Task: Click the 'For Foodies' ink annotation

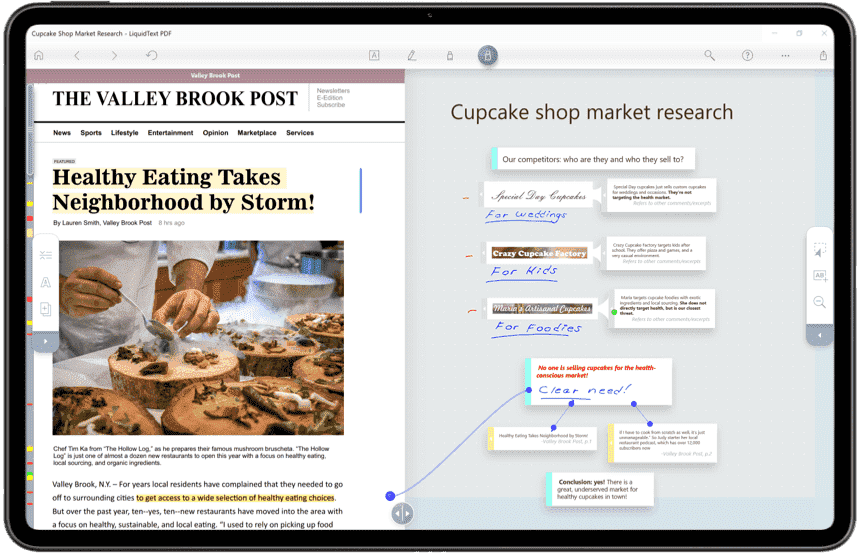Action: (538, 328)
